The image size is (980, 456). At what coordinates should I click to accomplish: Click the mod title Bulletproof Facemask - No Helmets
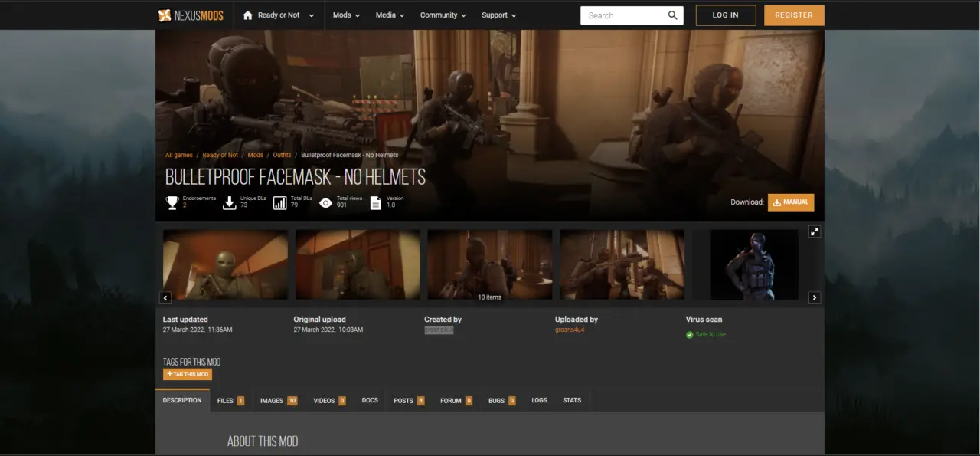tap(296, 177)
